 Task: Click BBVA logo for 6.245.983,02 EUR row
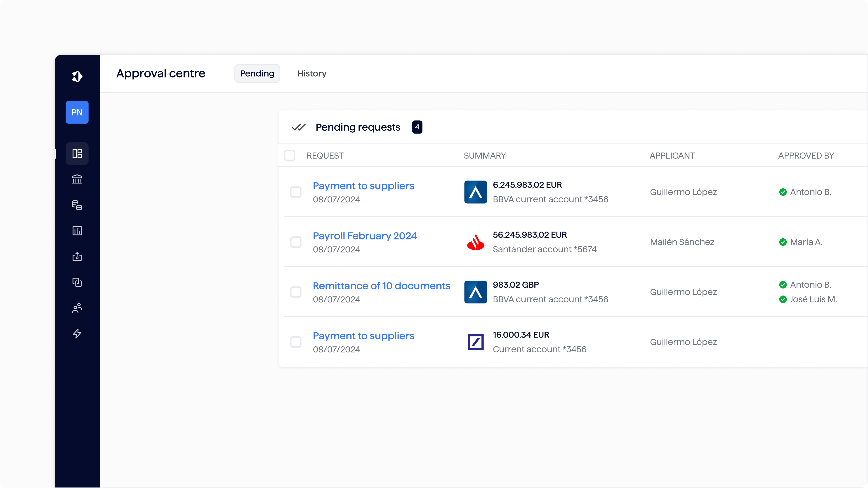(x=475, y=192)
